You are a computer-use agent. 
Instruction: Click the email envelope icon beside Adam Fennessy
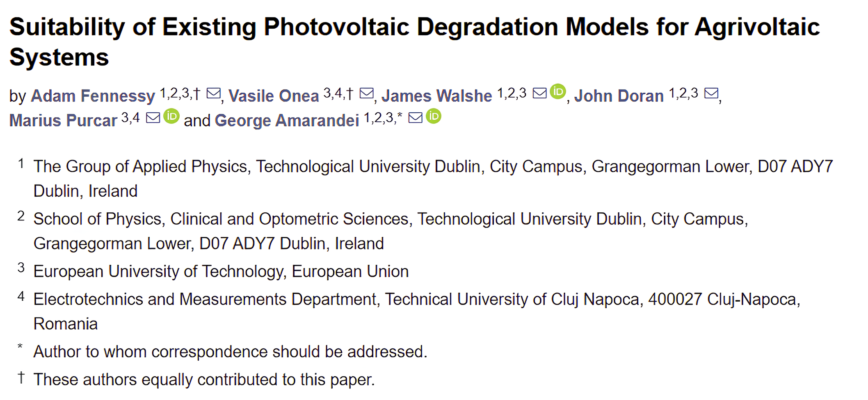coord(213,93)
